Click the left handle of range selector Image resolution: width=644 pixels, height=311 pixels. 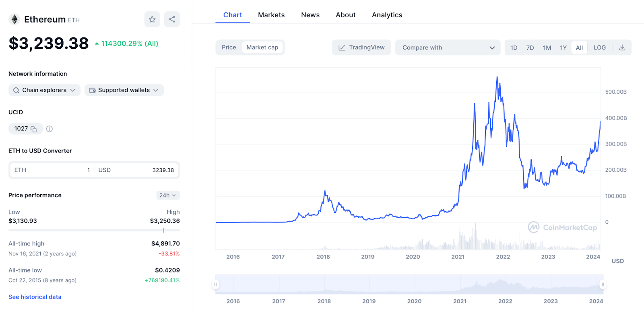click(x=215, y=284)
